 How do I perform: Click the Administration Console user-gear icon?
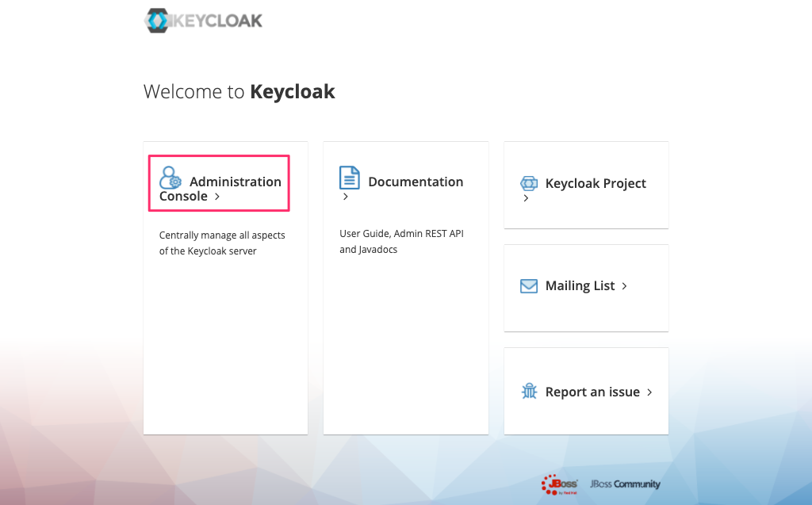tap(170, 178)
